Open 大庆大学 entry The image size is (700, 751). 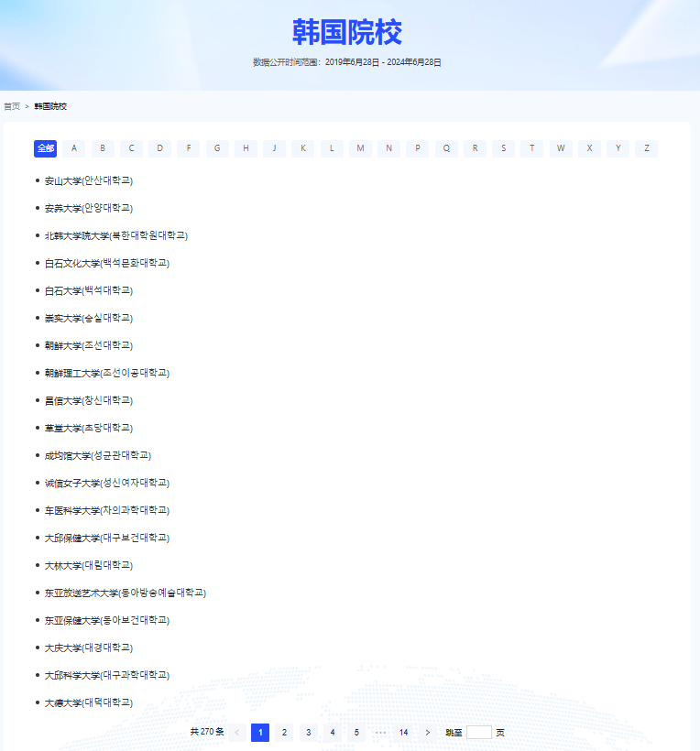click(x=89, y=648)
